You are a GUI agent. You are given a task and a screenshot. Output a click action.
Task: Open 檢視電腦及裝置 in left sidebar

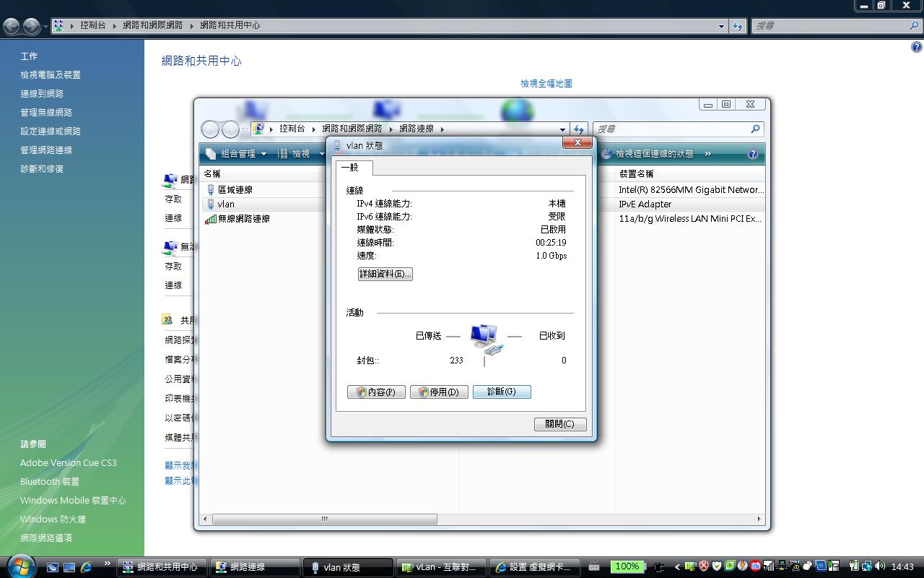tap(51, 75)
